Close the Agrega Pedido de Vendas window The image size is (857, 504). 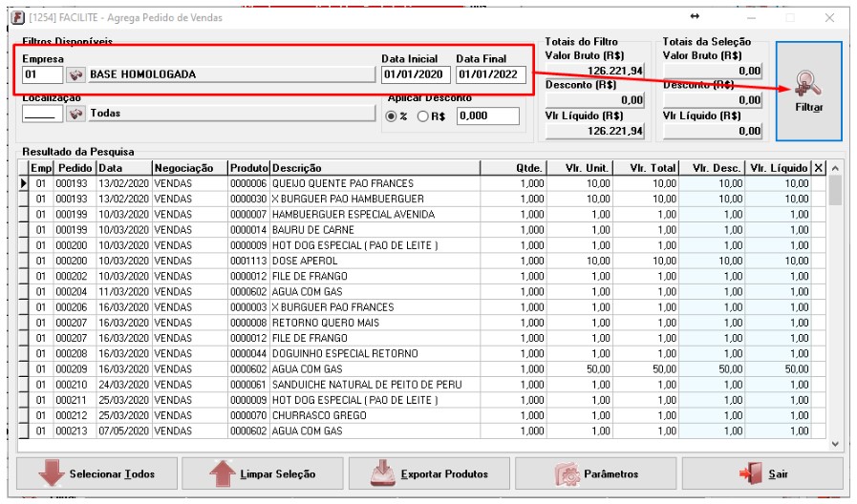(829, 18)
